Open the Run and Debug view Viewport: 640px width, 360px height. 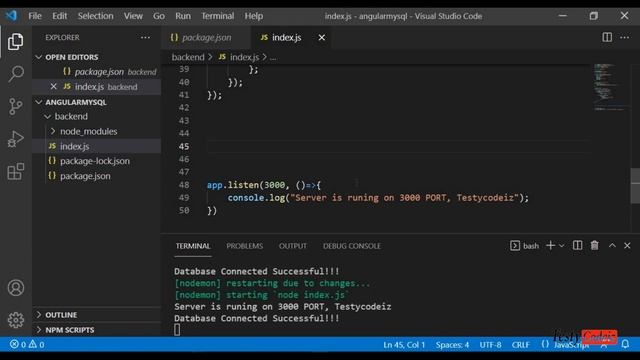(x=16, y=139)
